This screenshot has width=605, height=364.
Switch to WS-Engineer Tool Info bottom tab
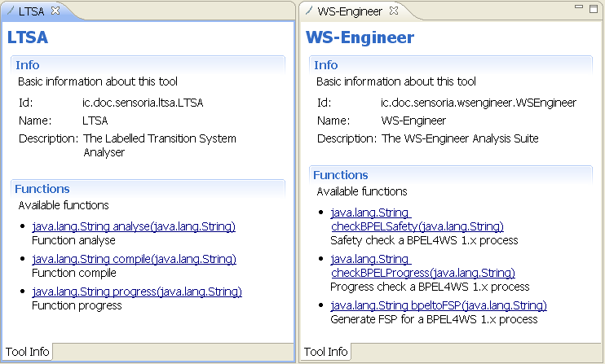[325, 352]
